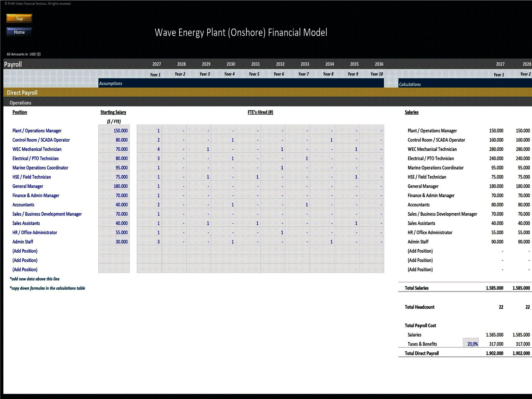Click the orange Top button

[x=19, y=19]
